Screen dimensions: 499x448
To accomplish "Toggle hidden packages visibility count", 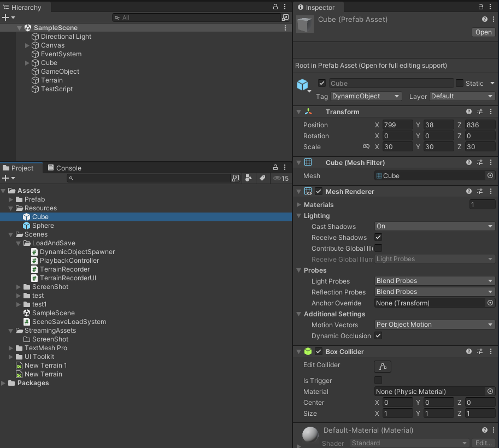I will pyautogui.click(x=281, y=179).
